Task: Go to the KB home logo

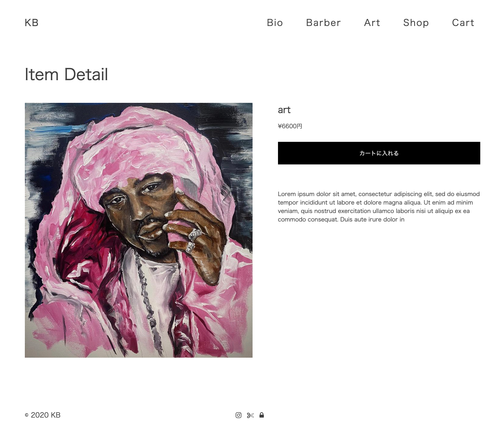Action: point(32,23)
